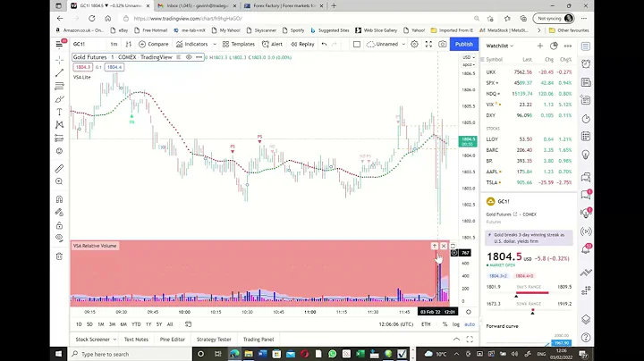644x361 pixels.
Task: Expand the Unnamed layout dropdown
Action: (403, 45)
